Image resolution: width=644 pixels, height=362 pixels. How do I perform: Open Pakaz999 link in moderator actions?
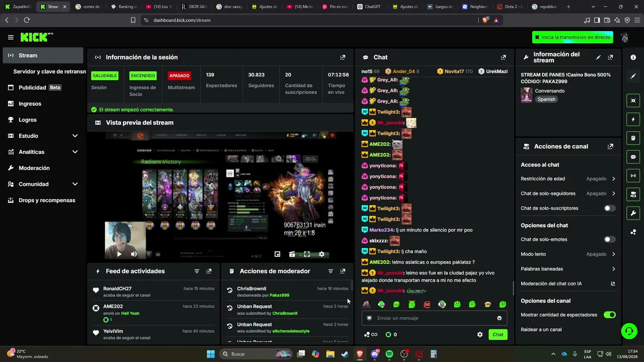click(279, 295)
